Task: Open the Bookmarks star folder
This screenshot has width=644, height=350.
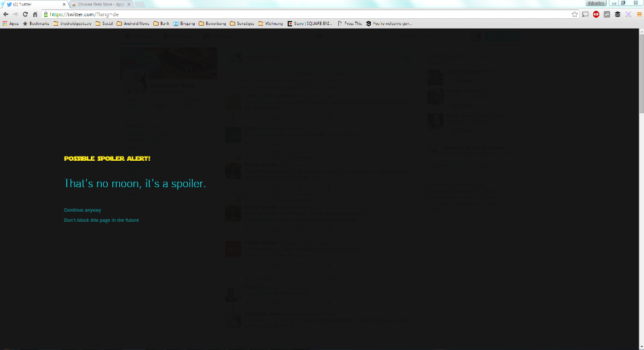Action: point(36,24)
